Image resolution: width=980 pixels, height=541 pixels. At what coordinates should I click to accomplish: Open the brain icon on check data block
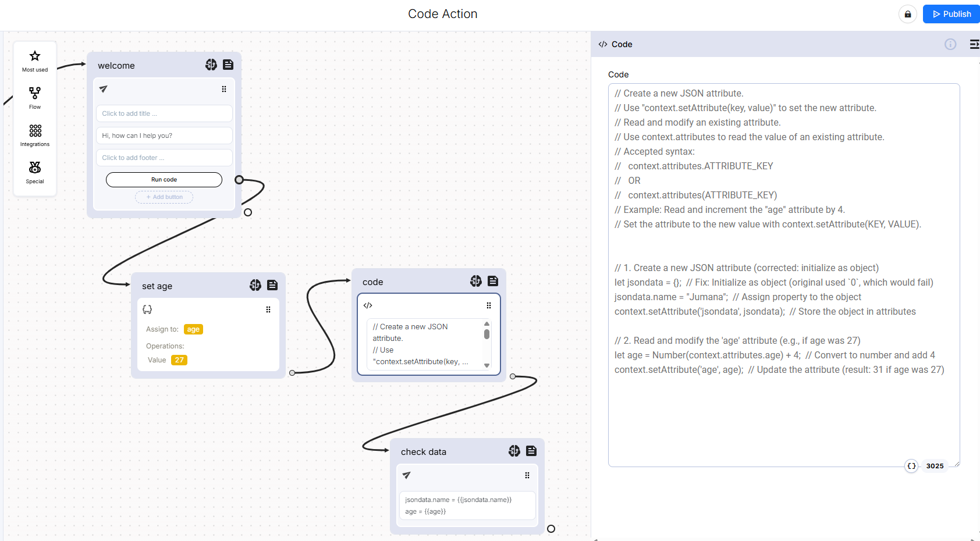514,451
